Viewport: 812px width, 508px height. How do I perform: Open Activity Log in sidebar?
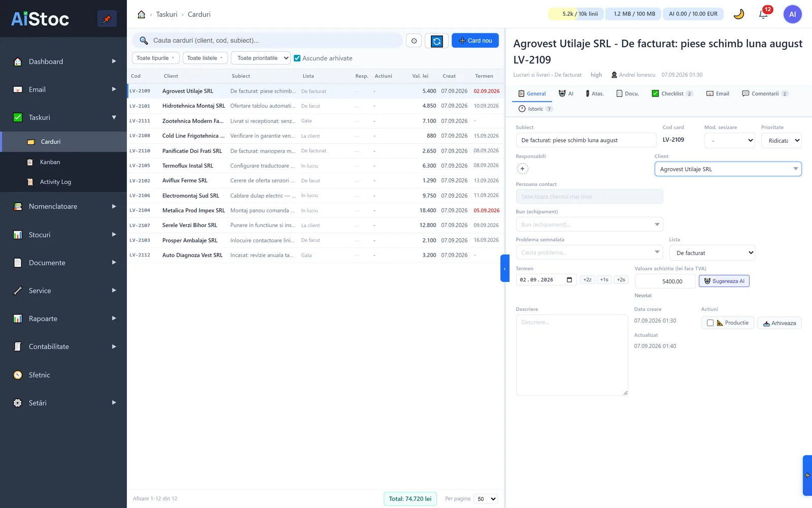(x=63, y=182)
